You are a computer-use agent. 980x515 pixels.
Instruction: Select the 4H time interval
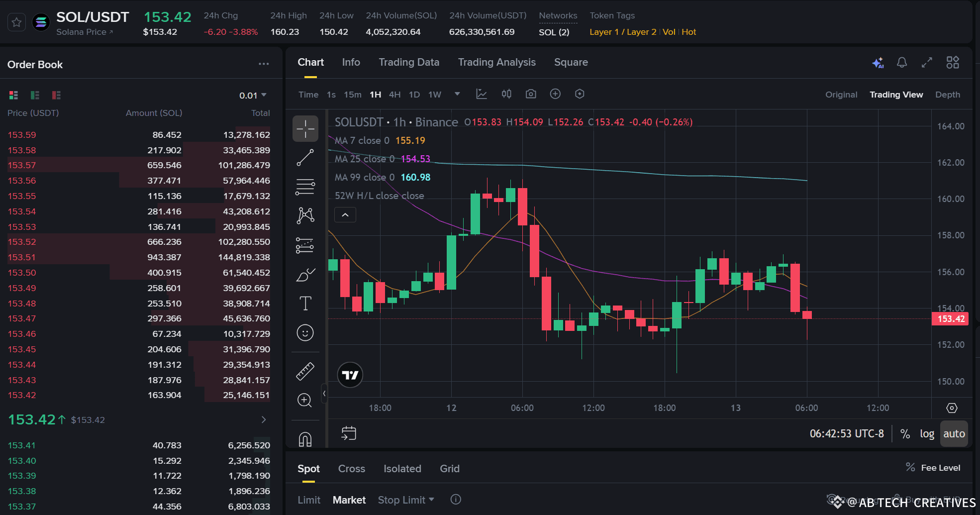tap(395, 95)
